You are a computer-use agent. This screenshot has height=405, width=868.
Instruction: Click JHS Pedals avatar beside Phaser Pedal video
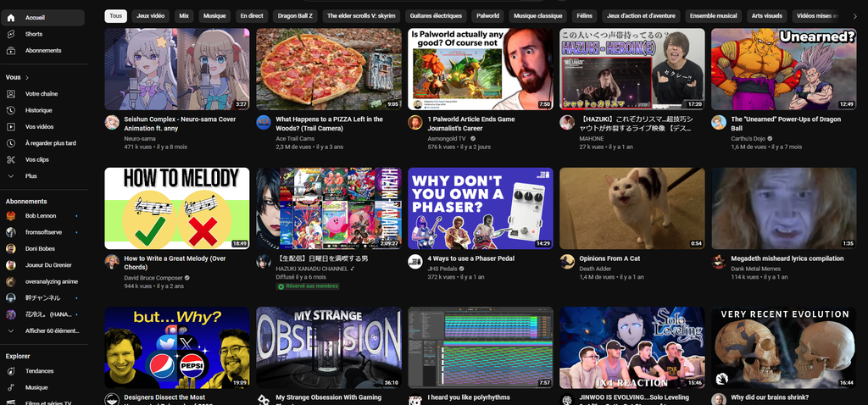tap(415, 262)
